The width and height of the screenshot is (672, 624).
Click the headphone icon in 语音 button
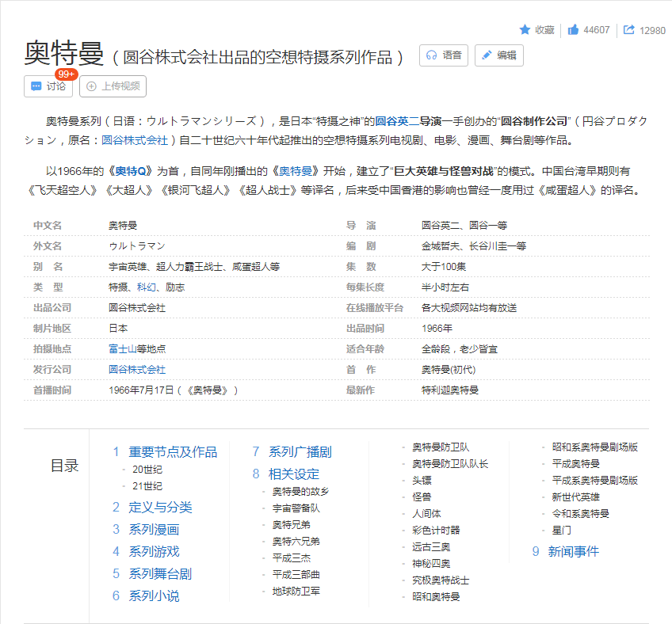pos(431,55)
